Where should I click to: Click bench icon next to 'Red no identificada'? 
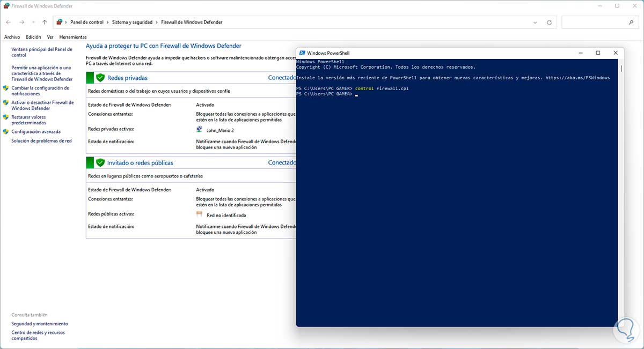coord(200,214)
